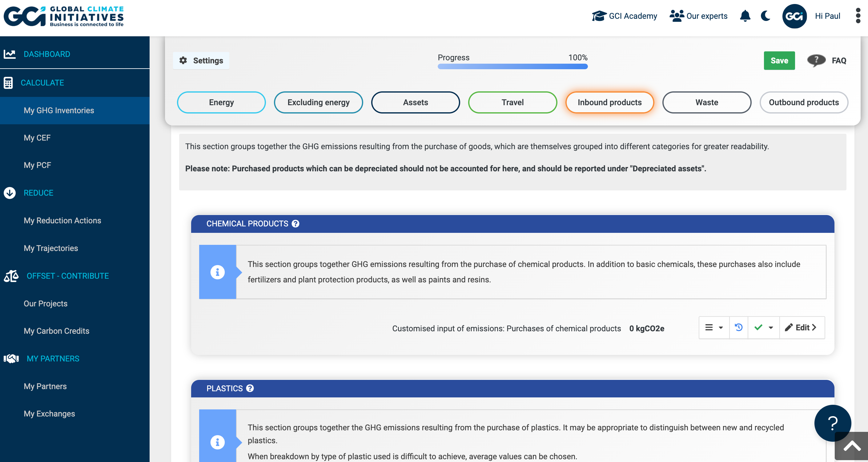Open the GCI Academy link

tap(633, 16)
